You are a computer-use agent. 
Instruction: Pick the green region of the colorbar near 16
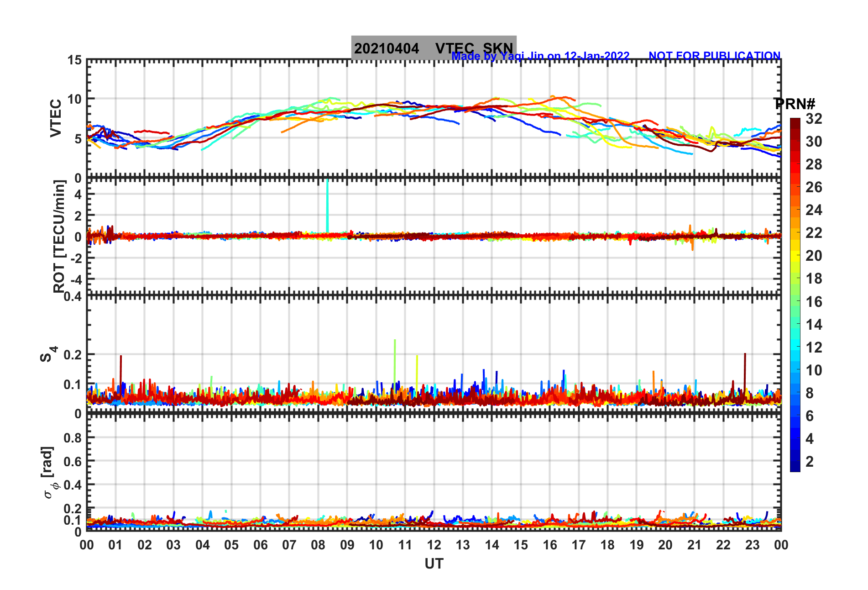pos(795,301)
